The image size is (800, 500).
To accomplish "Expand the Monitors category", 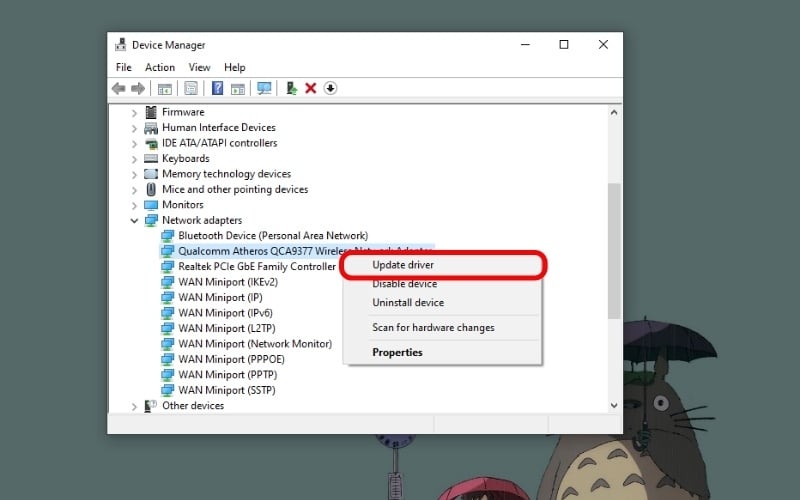I will tap(135, 205).
